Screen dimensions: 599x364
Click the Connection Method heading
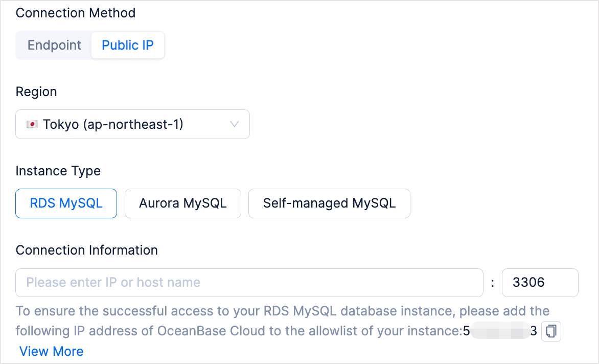pos(76,13)
